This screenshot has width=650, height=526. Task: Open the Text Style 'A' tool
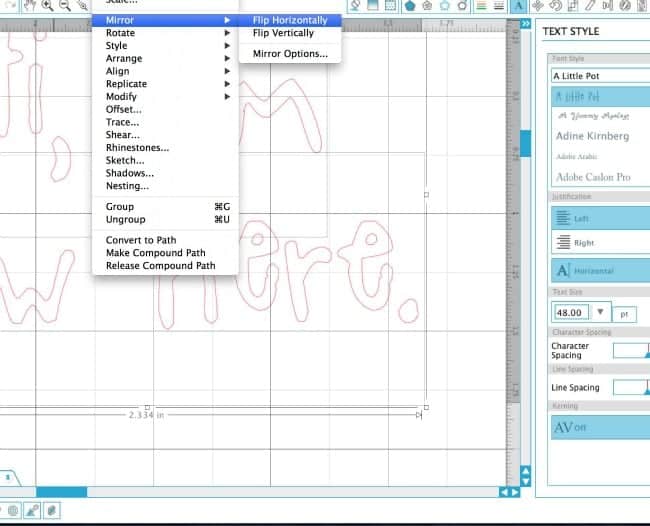pos(518,6)
